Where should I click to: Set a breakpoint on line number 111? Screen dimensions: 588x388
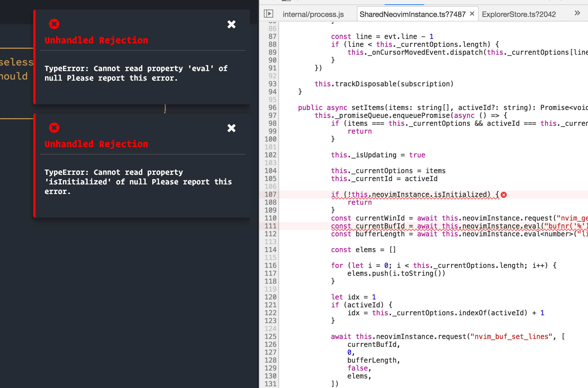click(270, 226)
